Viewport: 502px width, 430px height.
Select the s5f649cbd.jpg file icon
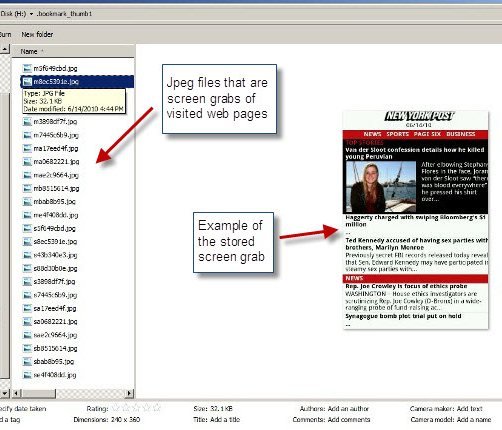27,228
